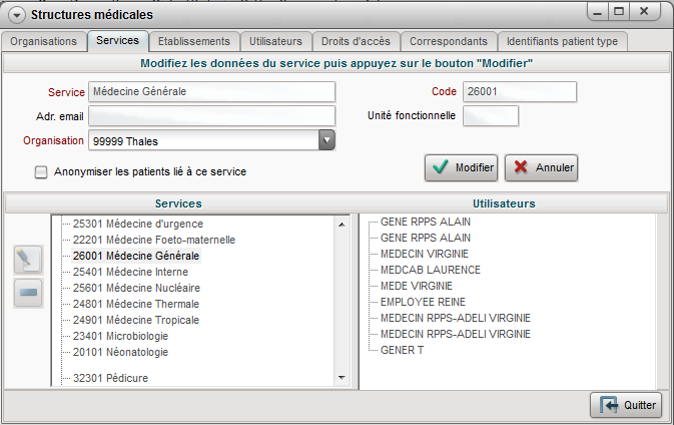
Task: Click the Code field showing 26001
Action: click(519, 91)
